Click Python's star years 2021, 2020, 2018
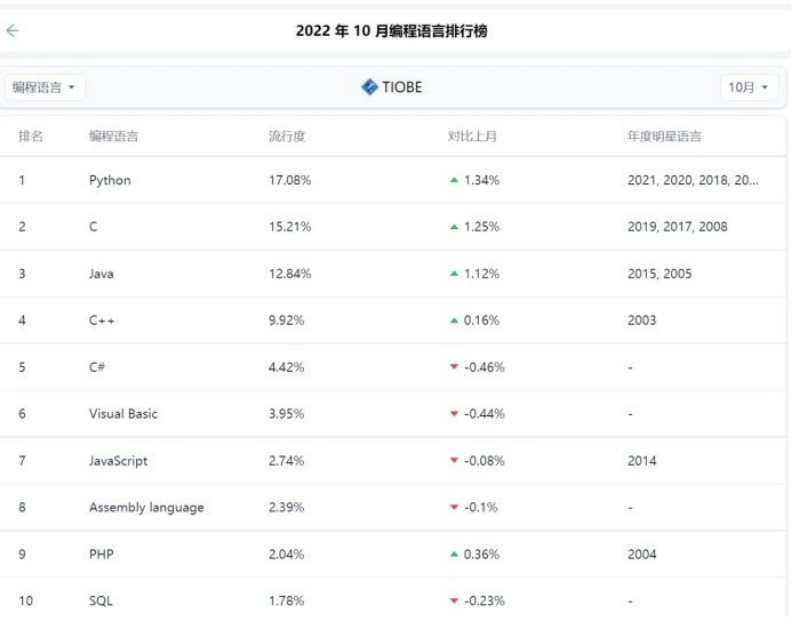 pos(693,180)
